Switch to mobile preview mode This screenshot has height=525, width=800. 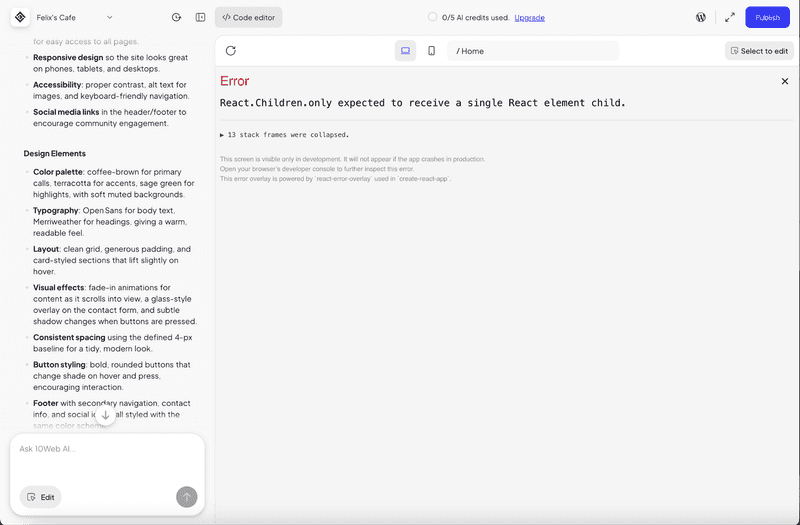point(431,51)
